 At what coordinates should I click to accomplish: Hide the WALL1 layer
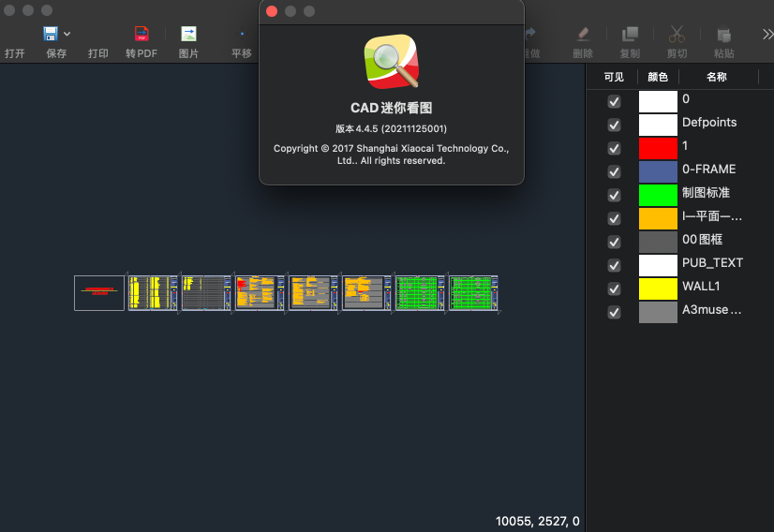coord(614,288)
